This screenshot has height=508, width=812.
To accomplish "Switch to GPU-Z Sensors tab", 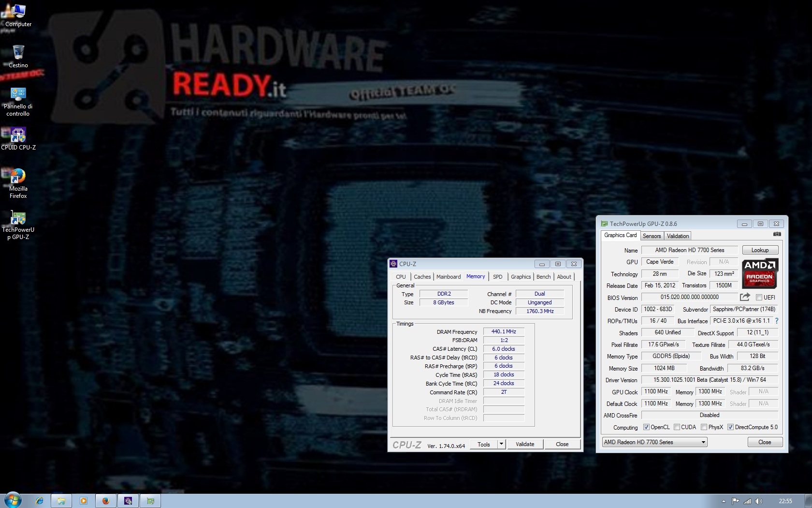I will click(652, 236).
